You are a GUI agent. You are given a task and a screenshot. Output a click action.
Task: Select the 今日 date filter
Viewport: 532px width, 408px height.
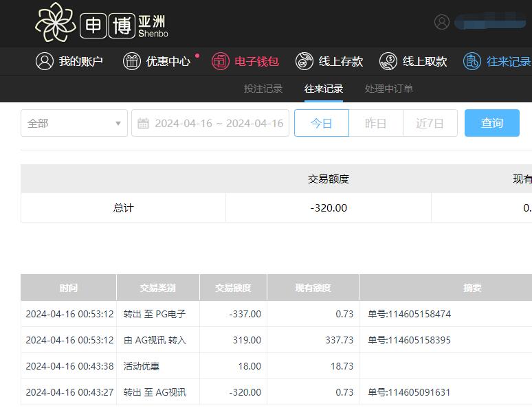(322, 123)
